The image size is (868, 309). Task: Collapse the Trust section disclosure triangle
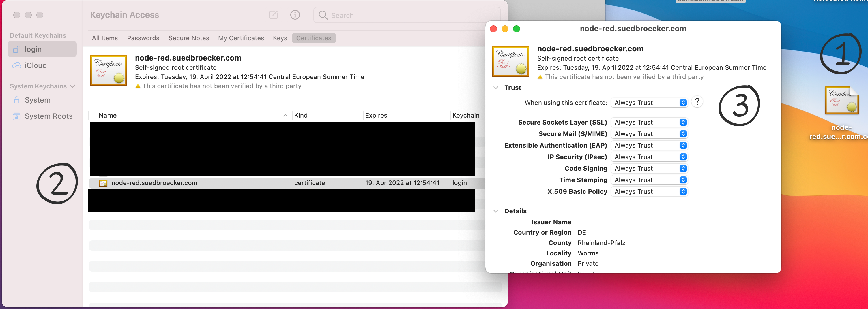496,88
